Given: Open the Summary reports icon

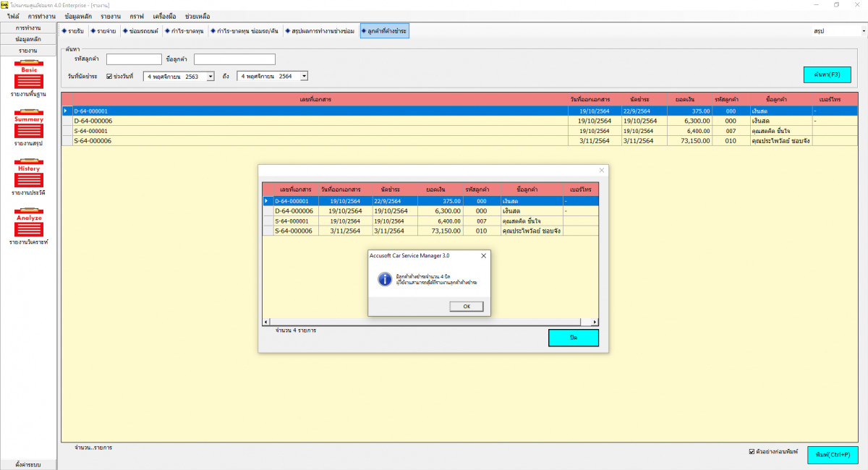Looking at the screenshot, I should pos(28,125).
